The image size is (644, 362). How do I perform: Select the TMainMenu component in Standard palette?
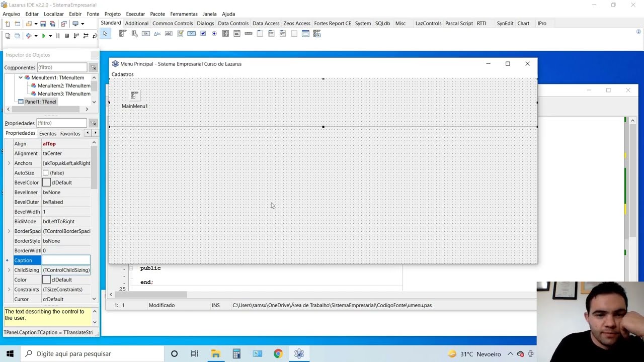click(x=122, y=34)
